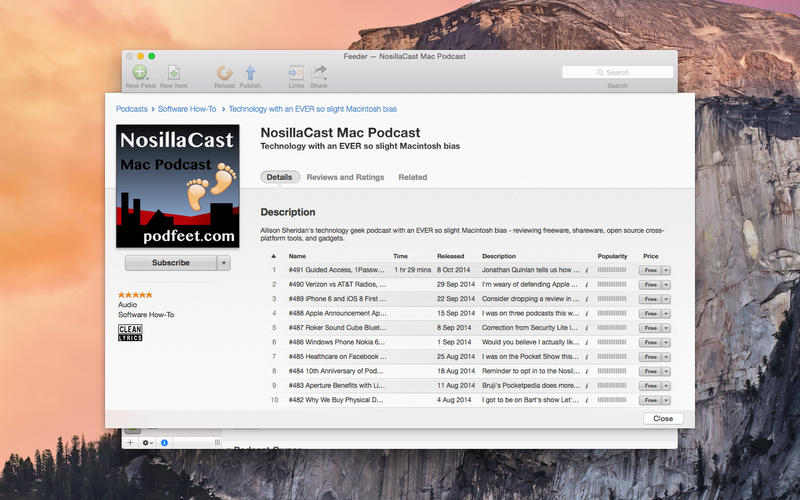The image size is (800, 500).
Task: Sort episodes by Popularity column header
Action: coord(612,256)
